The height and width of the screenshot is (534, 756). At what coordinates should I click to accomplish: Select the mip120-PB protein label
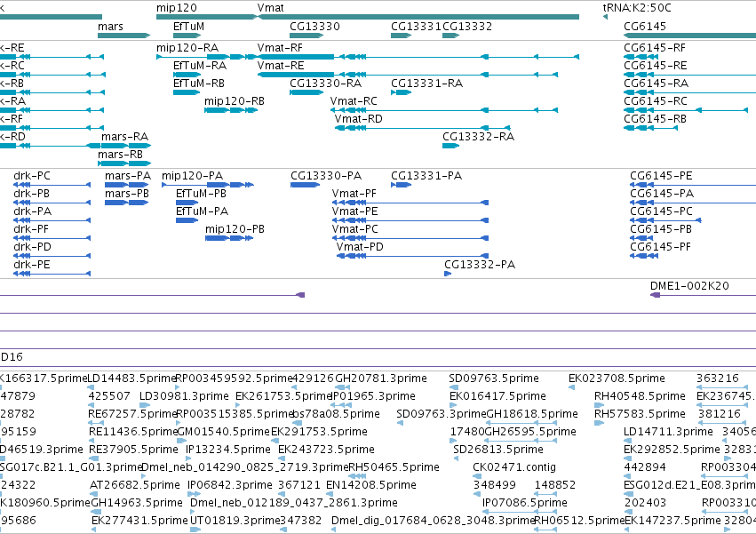(235, 229)
